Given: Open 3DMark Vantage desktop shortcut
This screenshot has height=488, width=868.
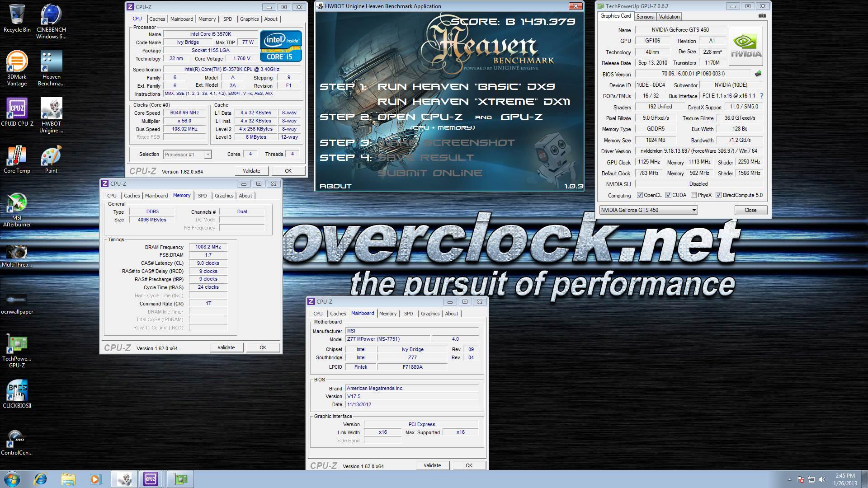Looking at the screenshot, I should [17, 68].
